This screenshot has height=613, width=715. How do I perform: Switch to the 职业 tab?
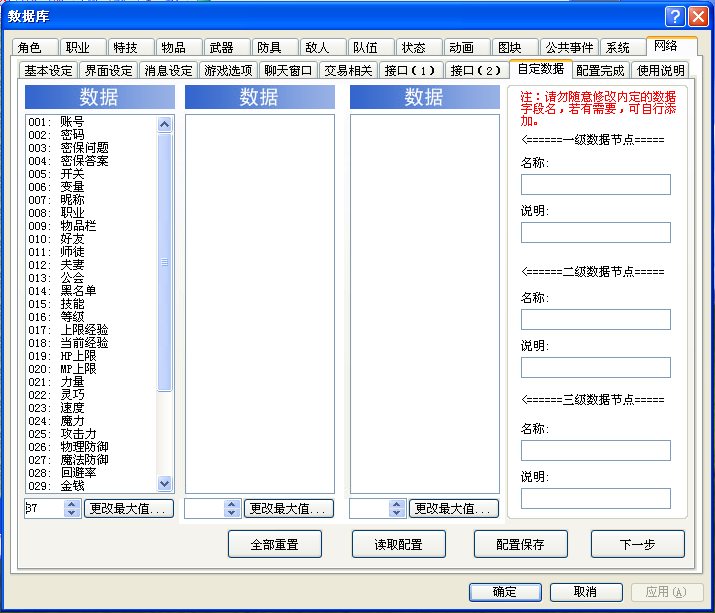pyautogui.click(x=83, y=47)
